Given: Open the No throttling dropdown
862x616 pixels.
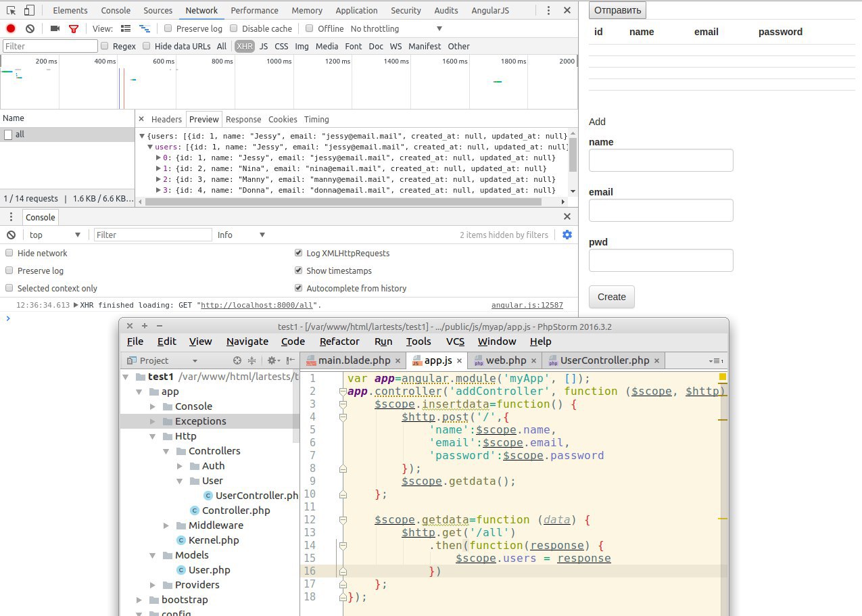Looking at the screenshot, I should coord(396,28).
